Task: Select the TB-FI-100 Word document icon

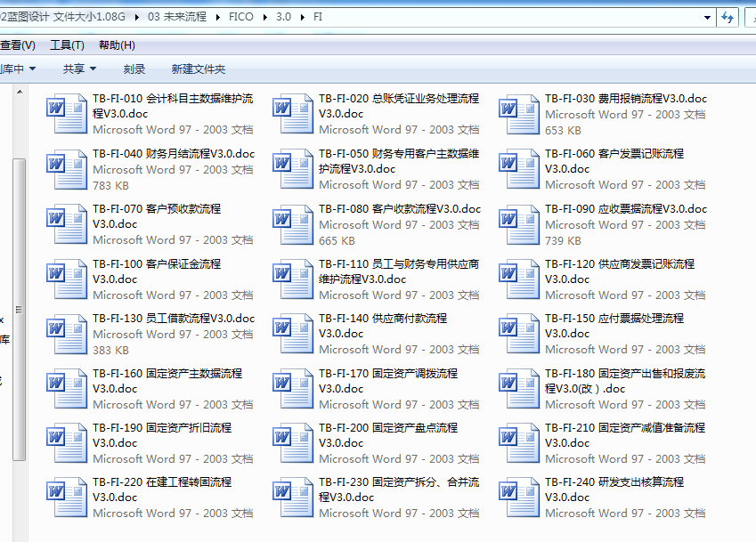Action: tap(67, 279)
